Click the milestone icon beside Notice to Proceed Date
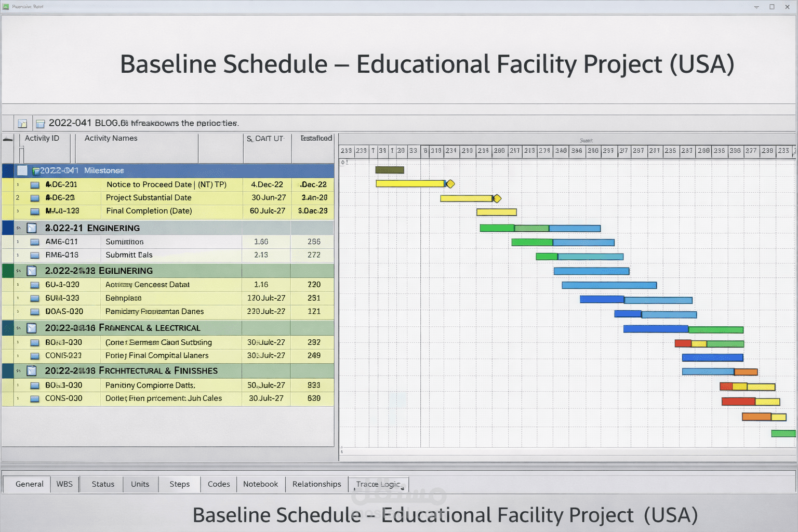 [34, 184]
